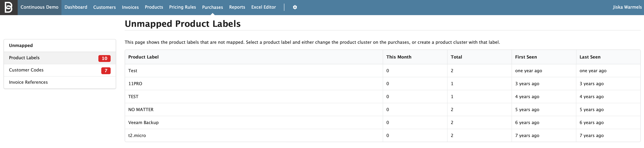Select the Purchases menu
Image resolution: width=644 pixels, height=148 pixels.
[212, 7]
